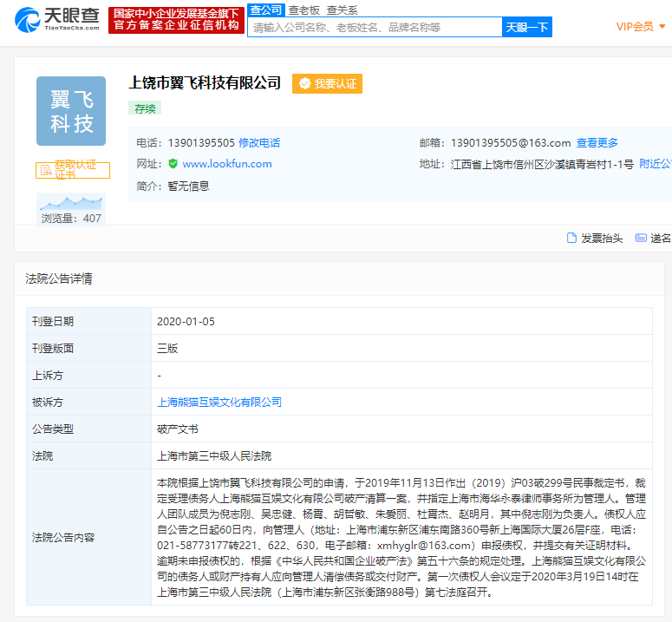Click 查看更多 next to the email
The height and width of the screenshot is (622, 672).
click(x=597, y=143)
